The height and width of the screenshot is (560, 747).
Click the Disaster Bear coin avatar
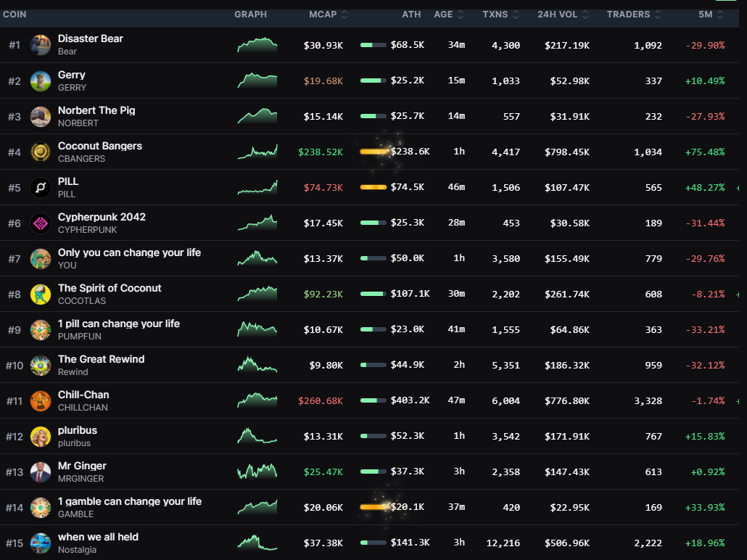41,45
